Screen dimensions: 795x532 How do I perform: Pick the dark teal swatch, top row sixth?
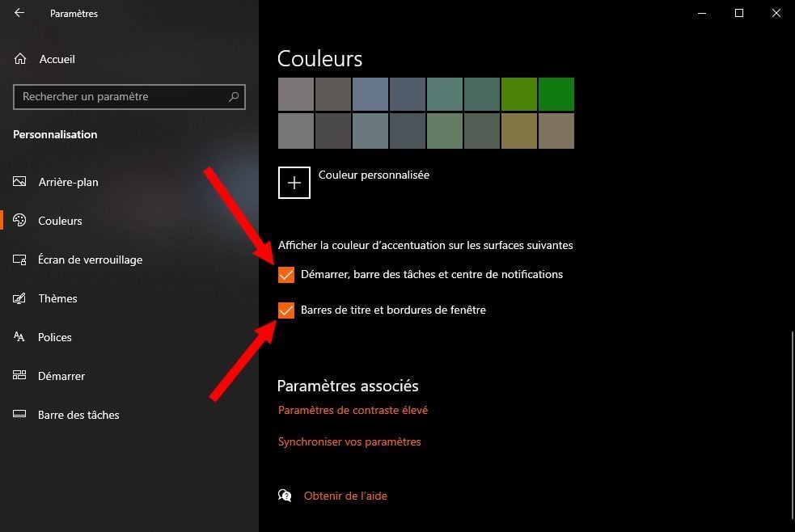482,95
